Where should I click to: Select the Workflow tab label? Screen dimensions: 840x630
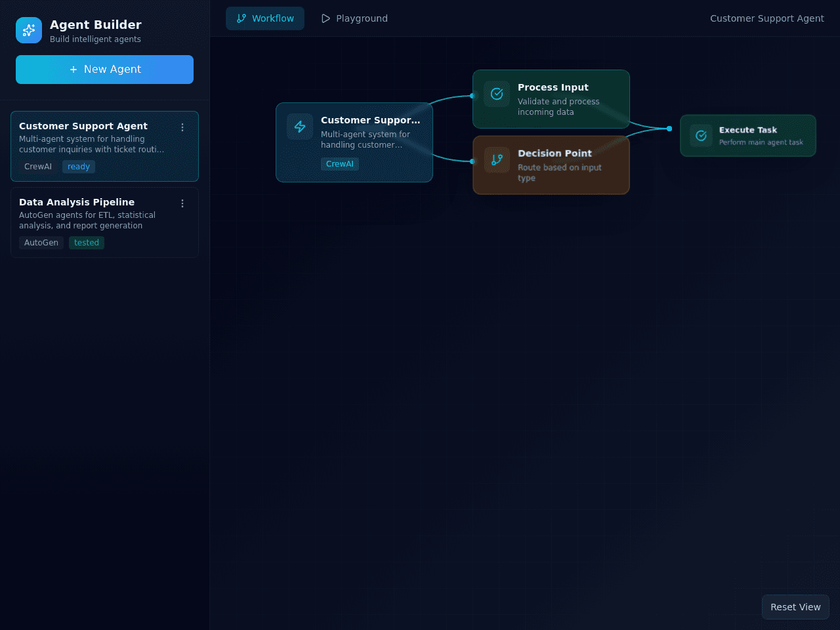[x=273, y=18]
